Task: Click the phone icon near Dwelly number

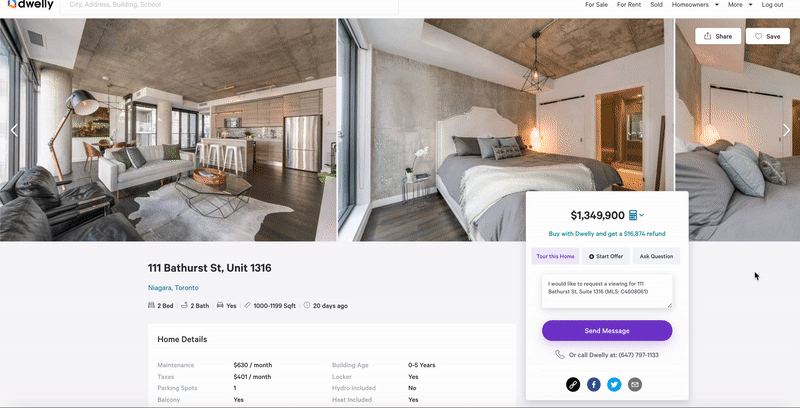Action: [x=560, y=355]
